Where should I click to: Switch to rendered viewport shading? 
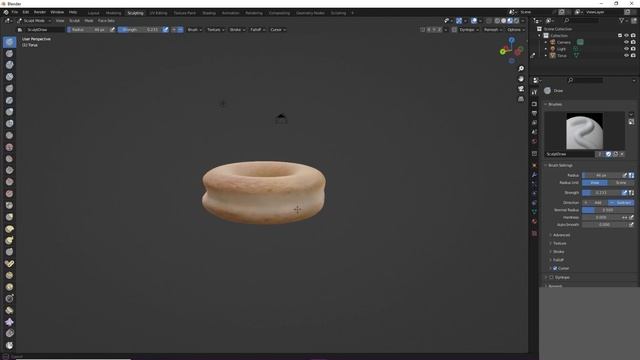point(516,20)
